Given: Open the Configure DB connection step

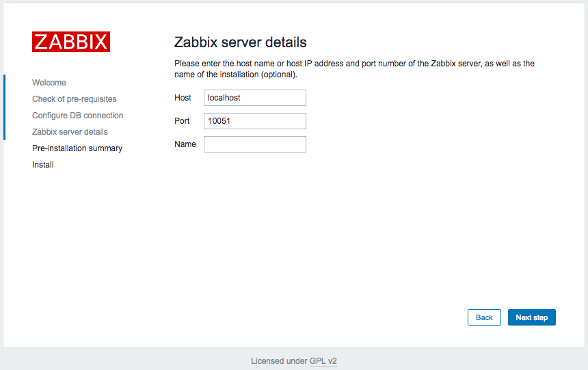Looking at the screenshot, I should pos(78,116).
